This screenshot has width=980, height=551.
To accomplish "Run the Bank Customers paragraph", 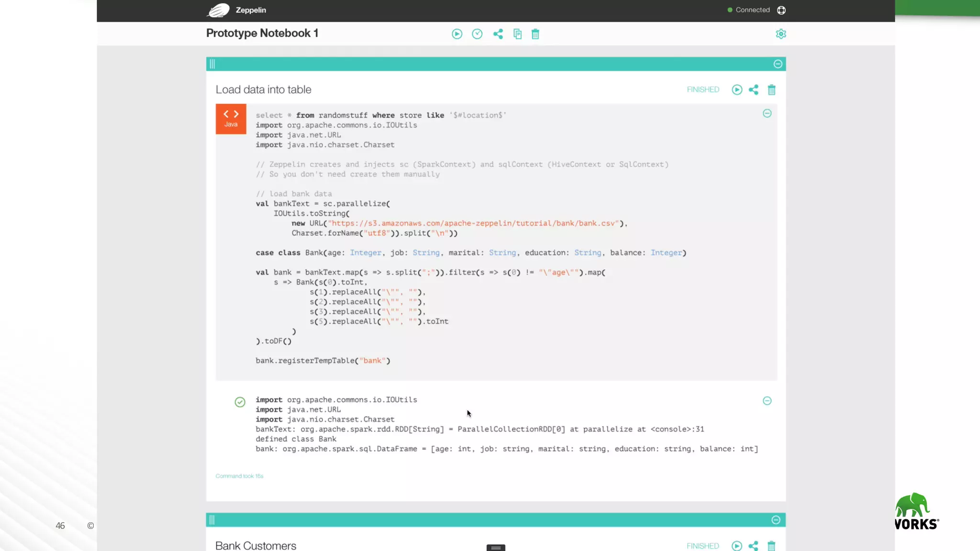I will [x=736, y=546].
